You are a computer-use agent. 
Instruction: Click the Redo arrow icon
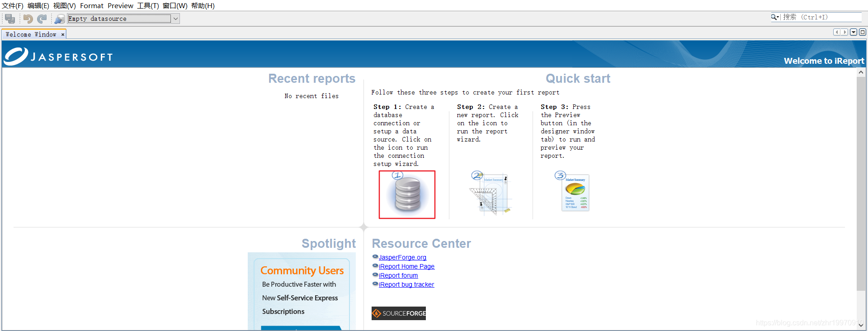(x=42, y=19)
